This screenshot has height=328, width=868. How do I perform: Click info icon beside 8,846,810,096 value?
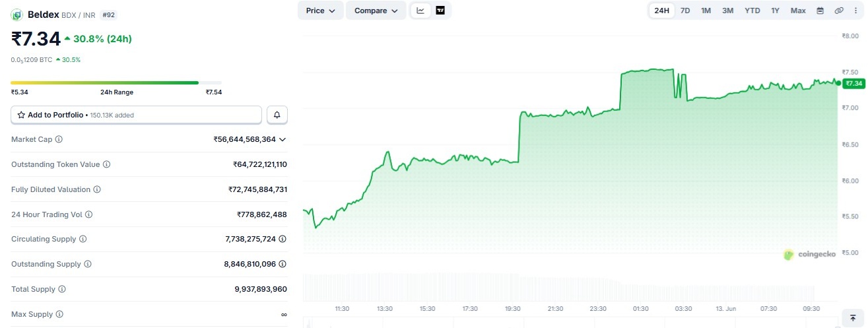tap(283, 264)
